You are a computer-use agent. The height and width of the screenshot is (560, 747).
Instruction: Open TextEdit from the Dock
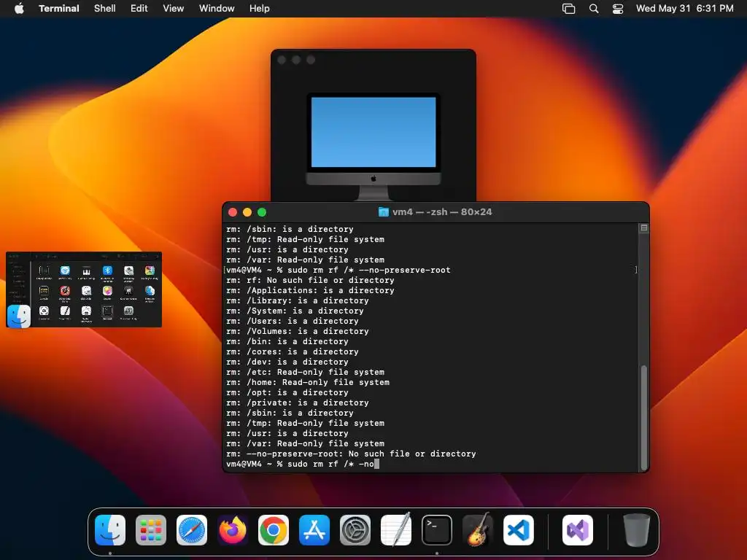coord(396,530)
